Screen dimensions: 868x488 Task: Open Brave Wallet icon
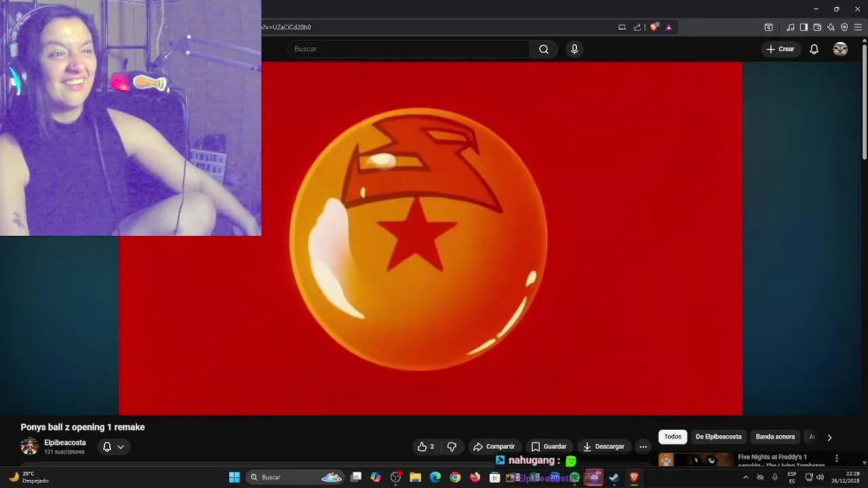point(817,27)
